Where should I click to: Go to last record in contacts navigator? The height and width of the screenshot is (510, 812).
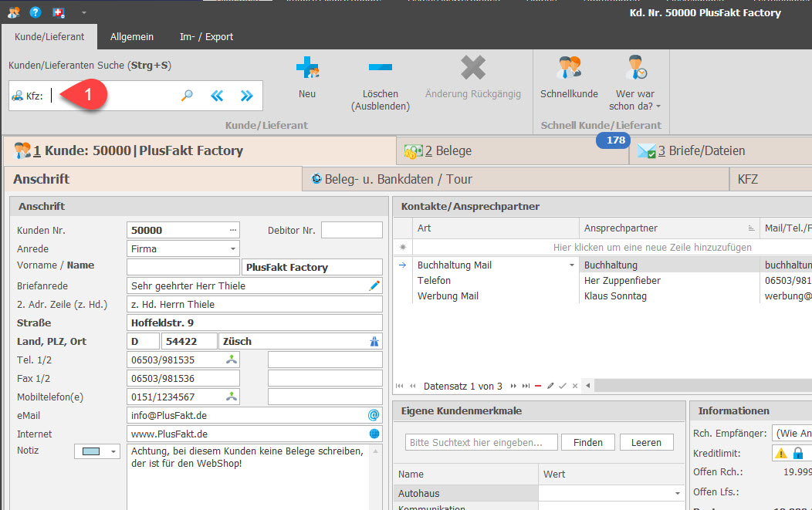526,387
